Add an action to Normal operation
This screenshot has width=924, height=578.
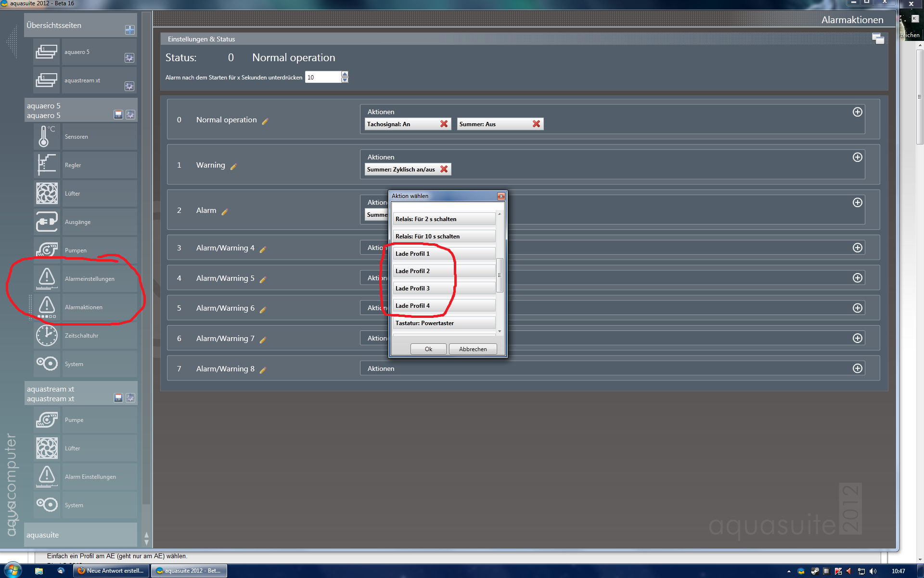click(x=857, y=112)
